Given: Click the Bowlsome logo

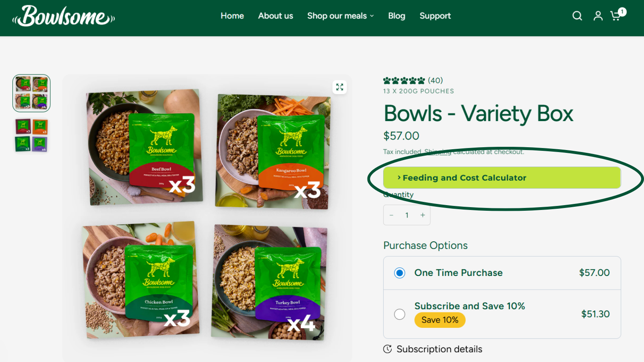Looking at the screenshot, I should (64, 16).
